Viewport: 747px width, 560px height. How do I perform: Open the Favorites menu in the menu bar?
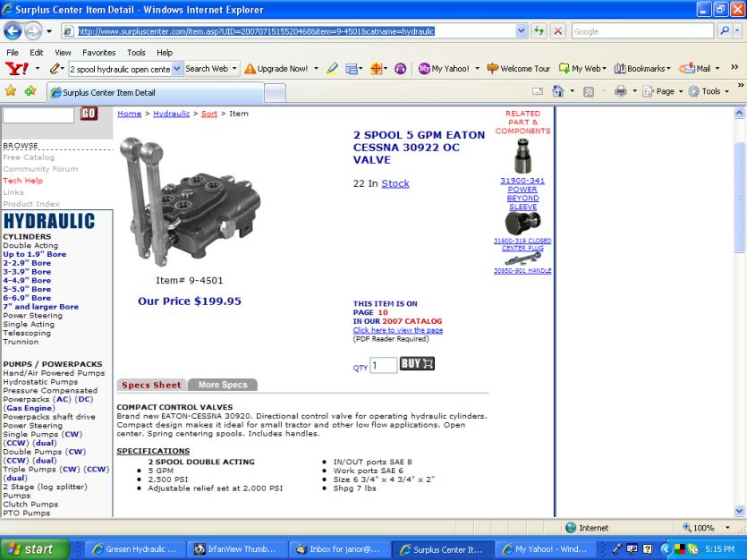click(x=98, y=53)
